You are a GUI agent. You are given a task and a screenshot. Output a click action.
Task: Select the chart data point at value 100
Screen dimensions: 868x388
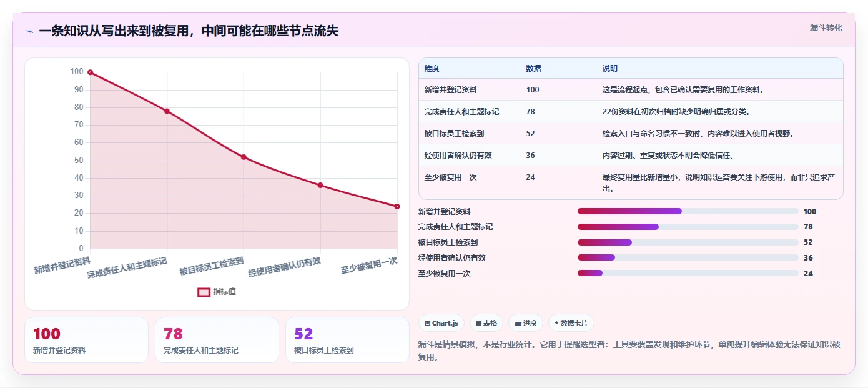pos(91,72)
